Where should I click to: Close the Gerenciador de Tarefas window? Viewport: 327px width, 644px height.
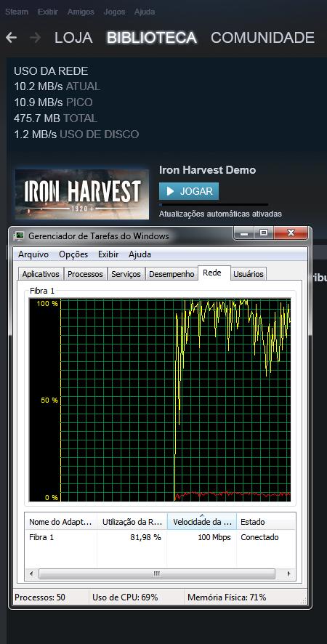(x=291, y=233)
